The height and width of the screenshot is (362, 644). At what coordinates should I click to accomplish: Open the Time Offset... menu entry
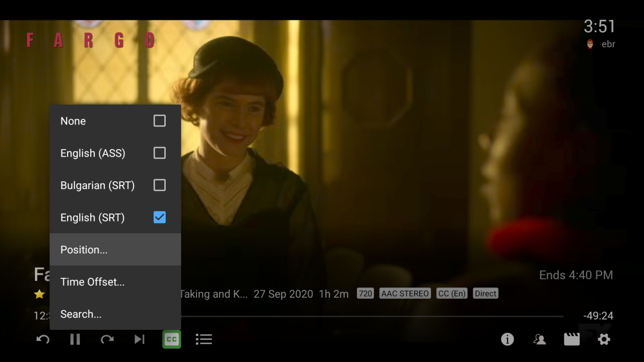coord(115,282)
